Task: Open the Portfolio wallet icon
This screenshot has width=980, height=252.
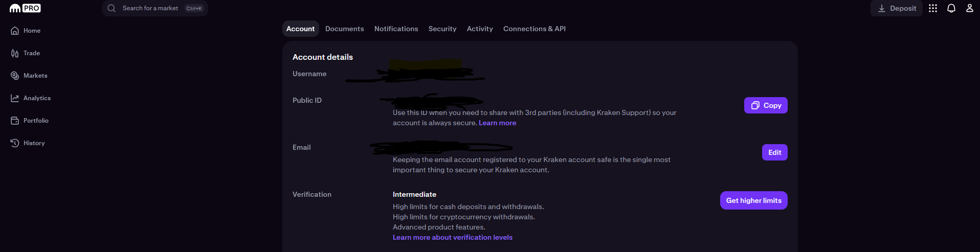Action: 15,121
